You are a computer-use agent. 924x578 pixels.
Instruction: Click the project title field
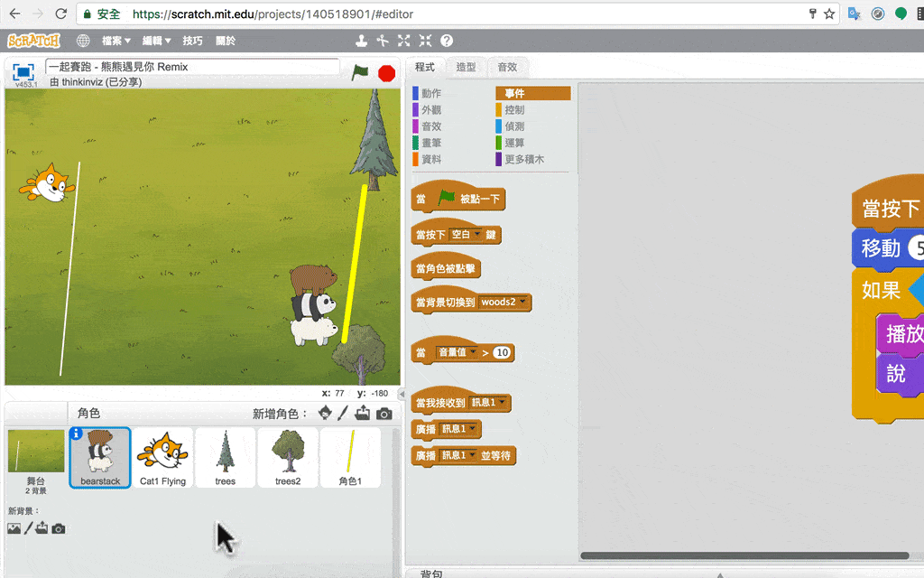193,67
